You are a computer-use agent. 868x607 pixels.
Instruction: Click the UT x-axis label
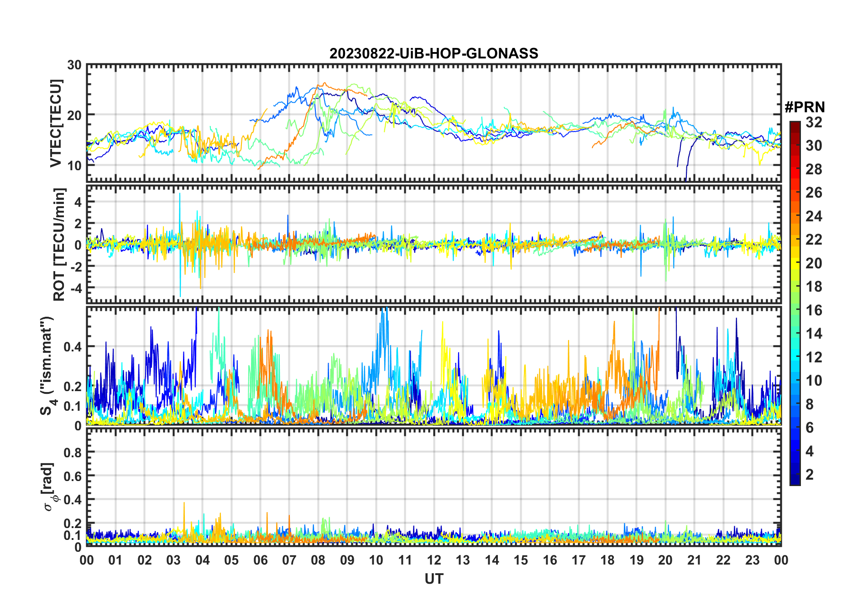[x=434, y=579]
